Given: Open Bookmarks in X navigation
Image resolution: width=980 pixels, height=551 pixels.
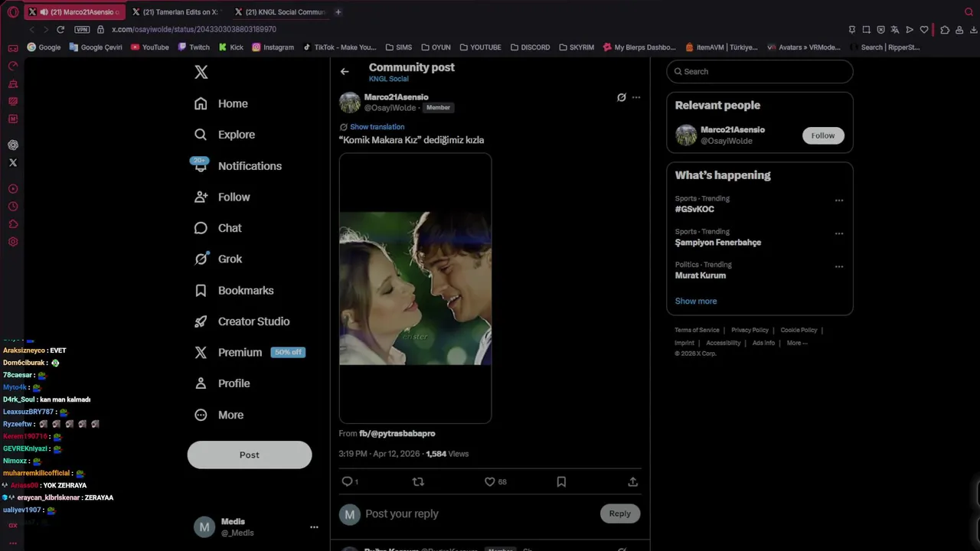Looking at the screenshot, I should coord(234,291).
